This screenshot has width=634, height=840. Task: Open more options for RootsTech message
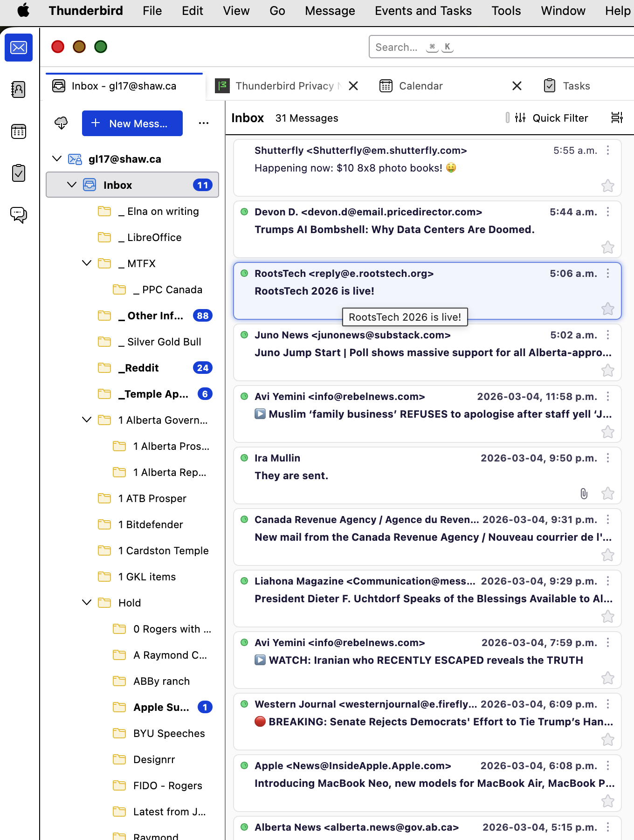(608, 273)
